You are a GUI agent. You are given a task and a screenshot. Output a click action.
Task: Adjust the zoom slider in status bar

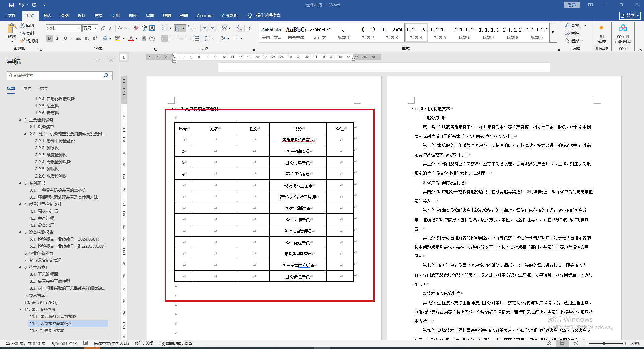click(x=605, y=343)
